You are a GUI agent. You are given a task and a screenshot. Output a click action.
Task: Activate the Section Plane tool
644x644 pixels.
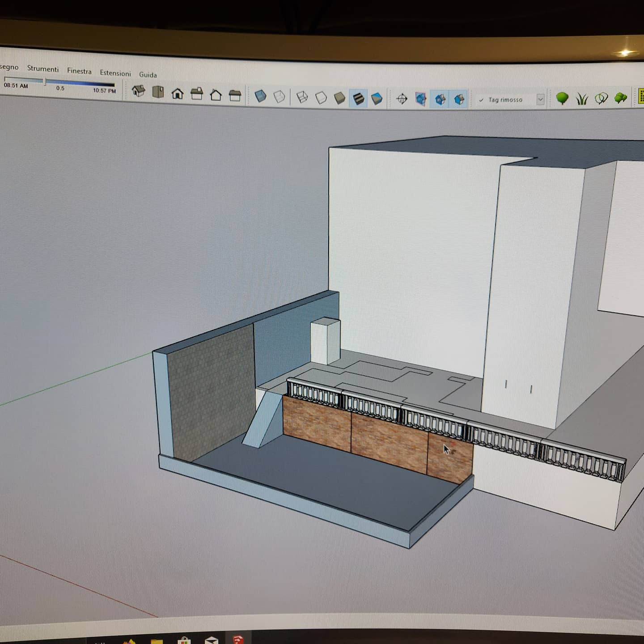(x=402, y=99)
